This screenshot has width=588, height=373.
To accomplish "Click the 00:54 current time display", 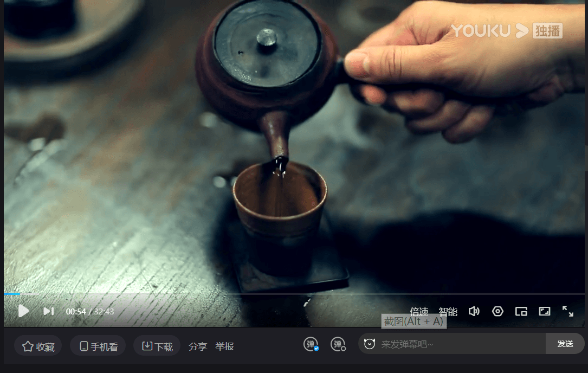I will click(76, 311).
